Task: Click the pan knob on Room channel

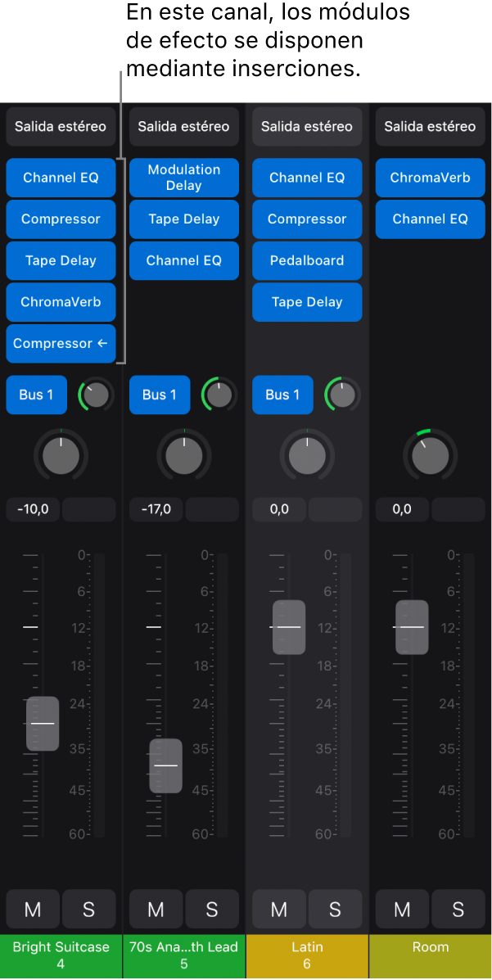Action: [x=431, y=456]
